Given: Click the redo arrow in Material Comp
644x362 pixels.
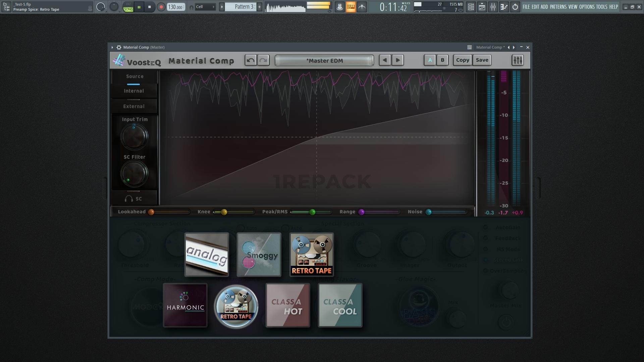Looking at the screenshot, I should tap(264, 60).
